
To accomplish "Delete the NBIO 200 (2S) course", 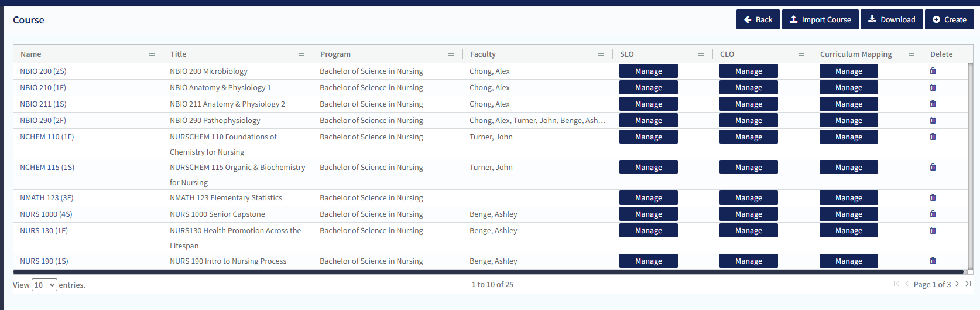I will [x=933, y=71].
